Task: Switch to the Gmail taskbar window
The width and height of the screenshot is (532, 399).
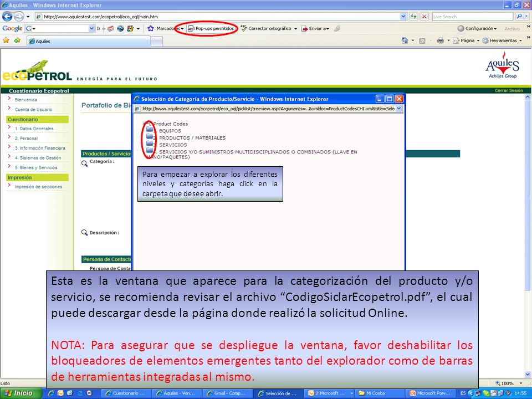Action: pyautogui.click(x=228, y=393)
